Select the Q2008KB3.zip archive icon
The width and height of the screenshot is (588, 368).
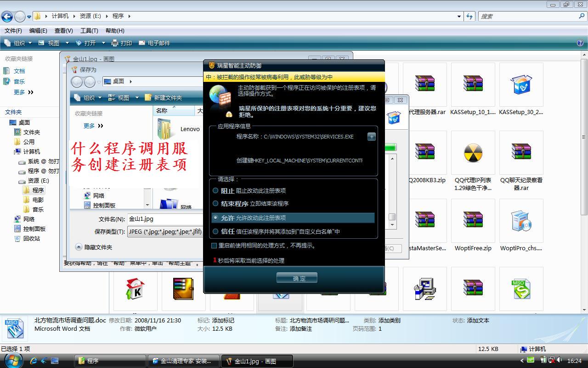coord(425,153)
